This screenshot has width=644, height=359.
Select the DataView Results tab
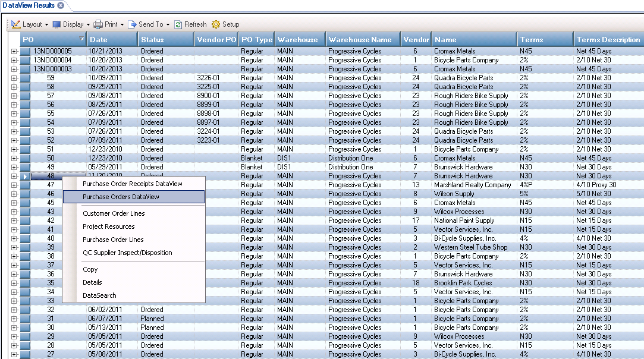click(29, 5)
